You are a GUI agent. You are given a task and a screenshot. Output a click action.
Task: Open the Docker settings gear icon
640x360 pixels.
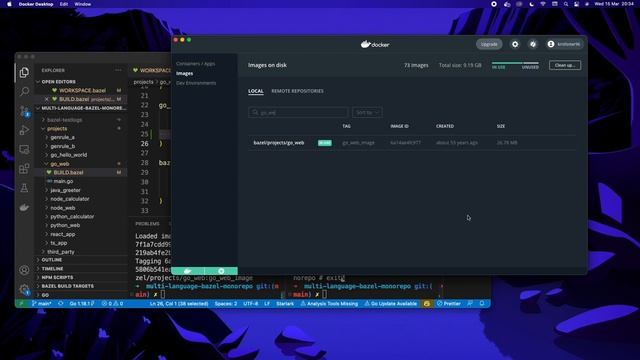(x=515, y=44)
